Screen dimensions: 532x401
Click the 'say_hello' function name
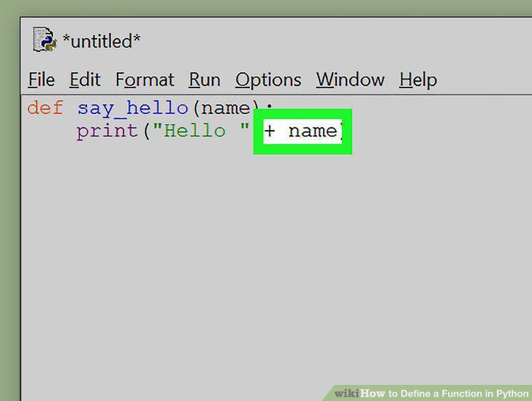(x=133, y=110)
